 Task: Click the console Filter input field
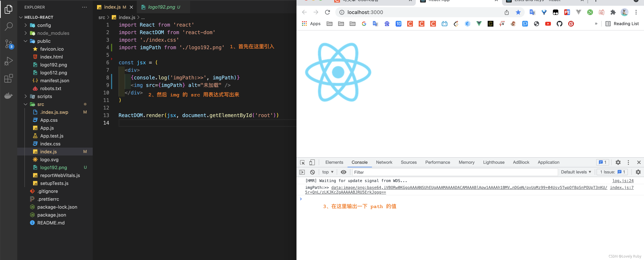[x=455, y=172]
